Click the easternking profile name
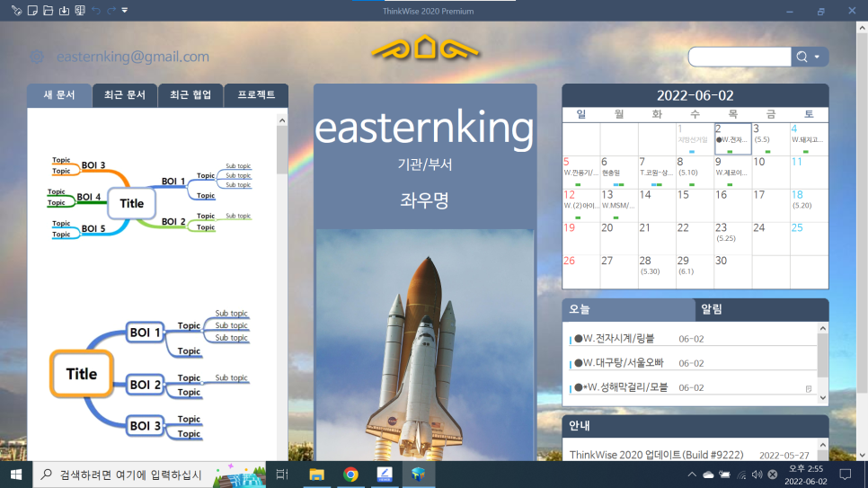 coord(425,129)
